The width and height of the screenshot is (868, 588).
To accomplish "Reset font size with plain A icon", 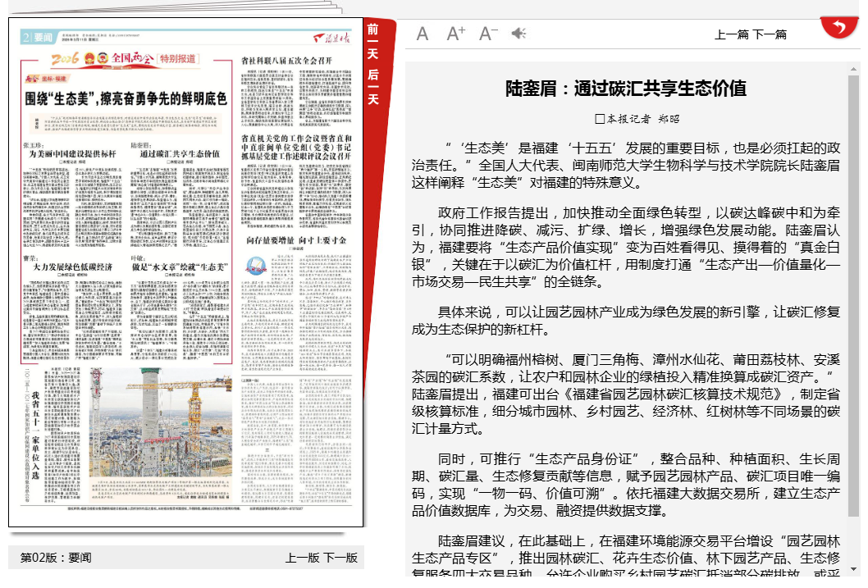I will 423,34.
